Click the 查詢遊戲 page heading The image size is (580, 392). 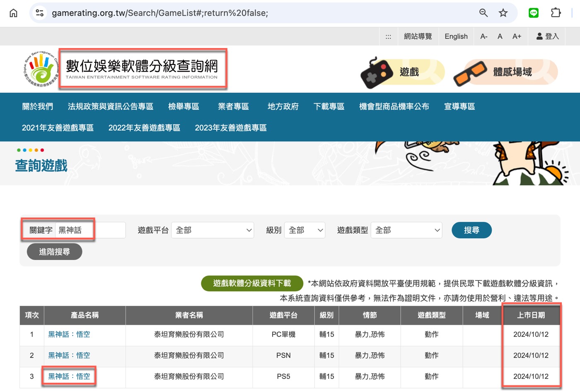pyautogui.click(x=41, y=166)
